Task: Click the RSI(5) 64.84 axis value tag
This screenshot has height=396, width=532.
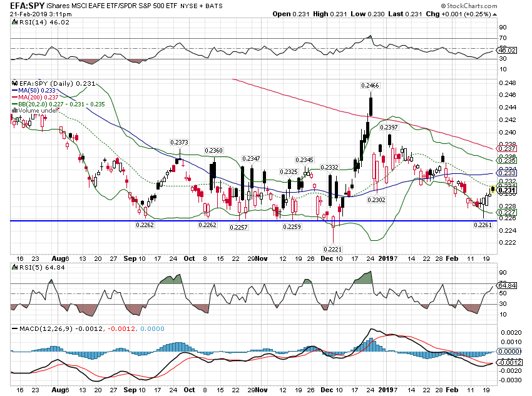Action: click(x=507, y=285)
